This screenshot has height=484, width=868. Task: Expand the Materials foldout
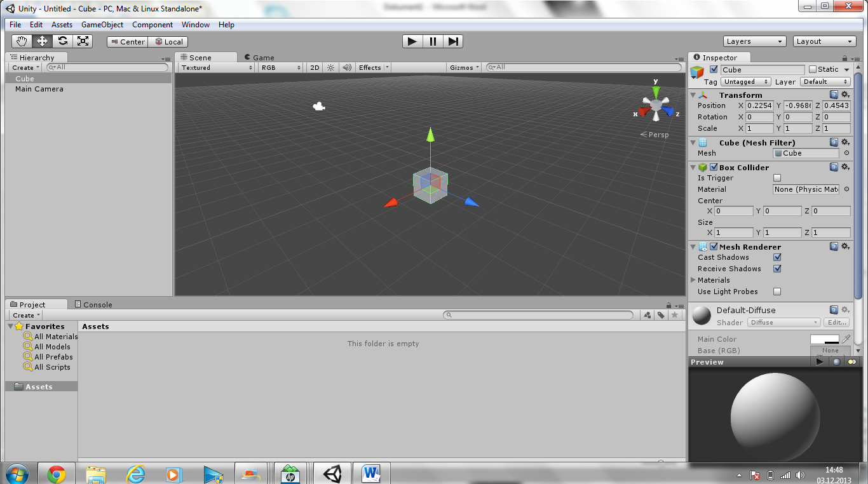pos(693,280)
